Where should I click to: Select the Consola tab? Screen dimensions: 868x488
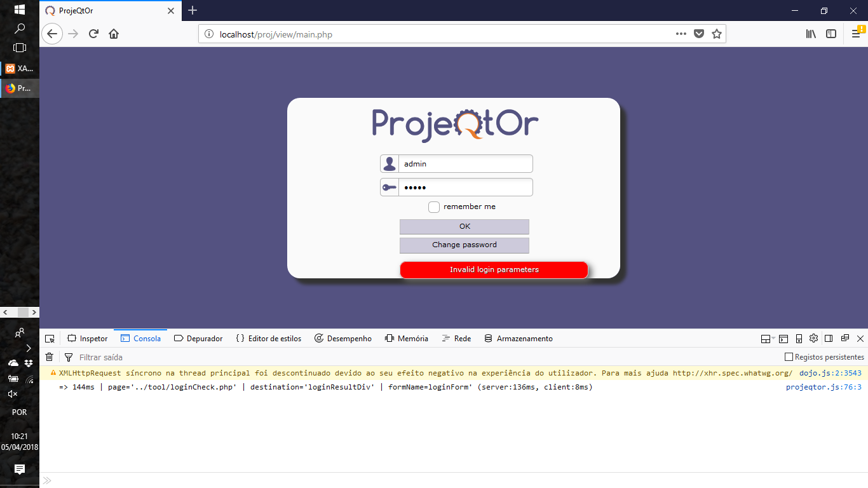pos(141,339)
